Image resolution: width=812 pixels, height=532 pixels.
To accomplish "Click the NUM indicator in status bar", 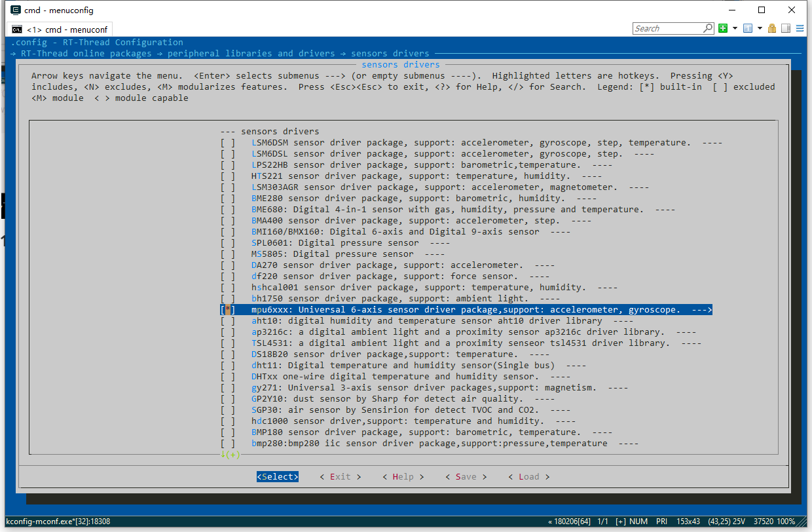I will [x=638, y=522].
